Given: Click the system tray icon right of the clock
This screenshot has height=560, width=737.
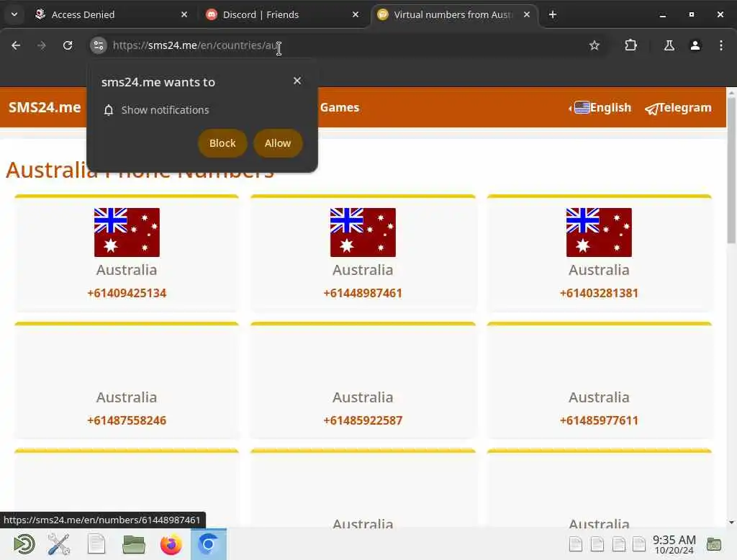Looking at the screenshot, I should point(713,544).
